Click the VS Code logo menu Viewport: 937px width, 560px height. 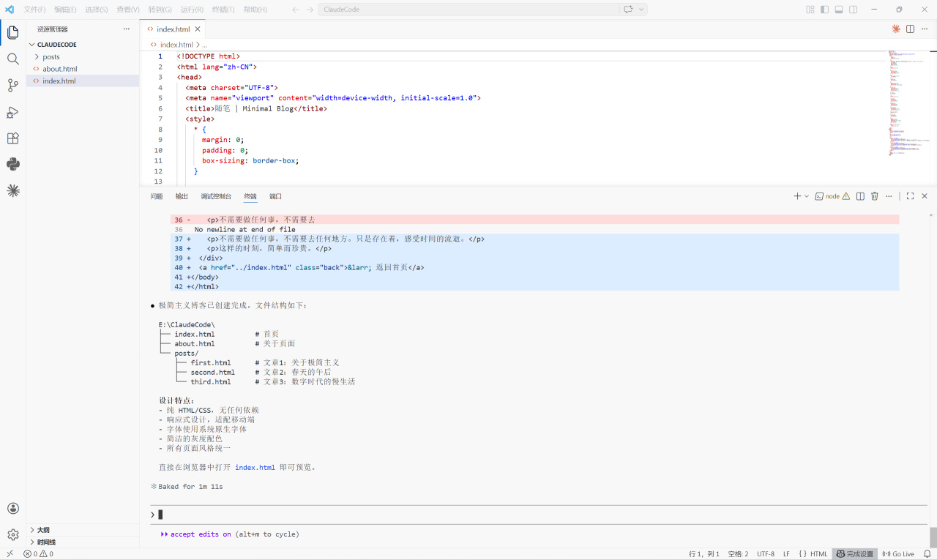10,10
